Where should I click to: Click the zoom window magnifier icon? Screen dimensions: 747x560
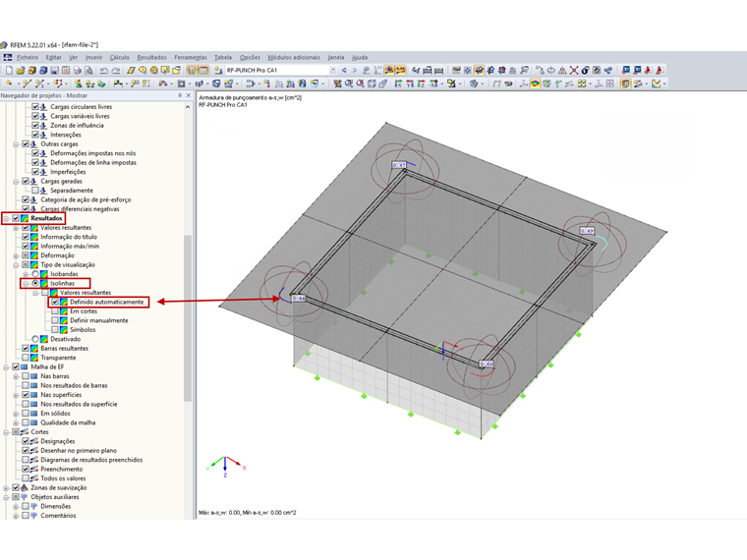(x=349, y=84)
